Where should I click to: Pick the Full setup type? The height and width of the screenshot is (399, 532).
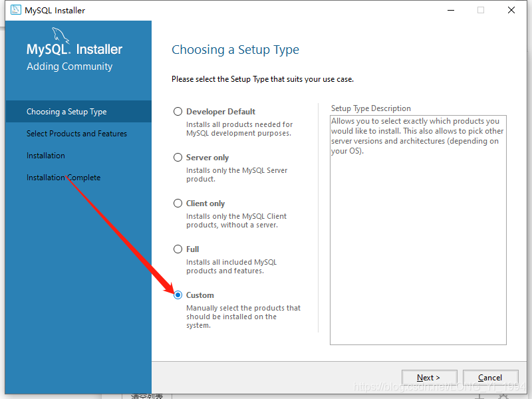coord(178,249)
